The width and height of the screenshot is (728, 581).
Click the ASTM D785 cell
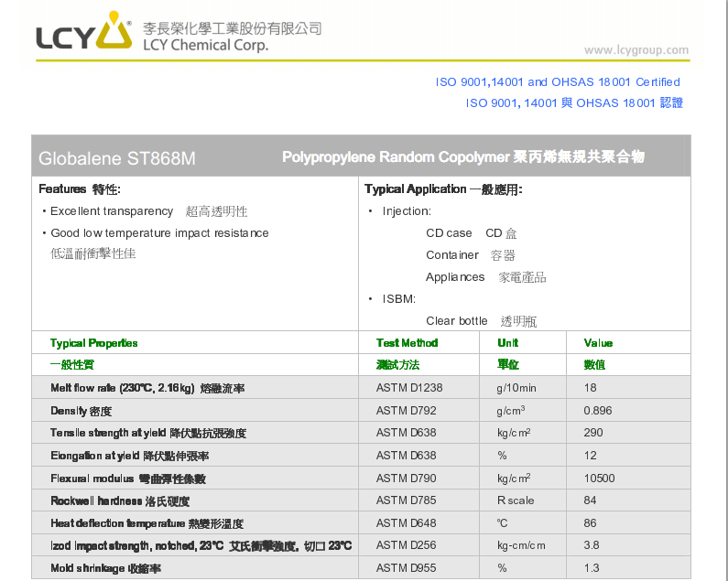(406, 500)
